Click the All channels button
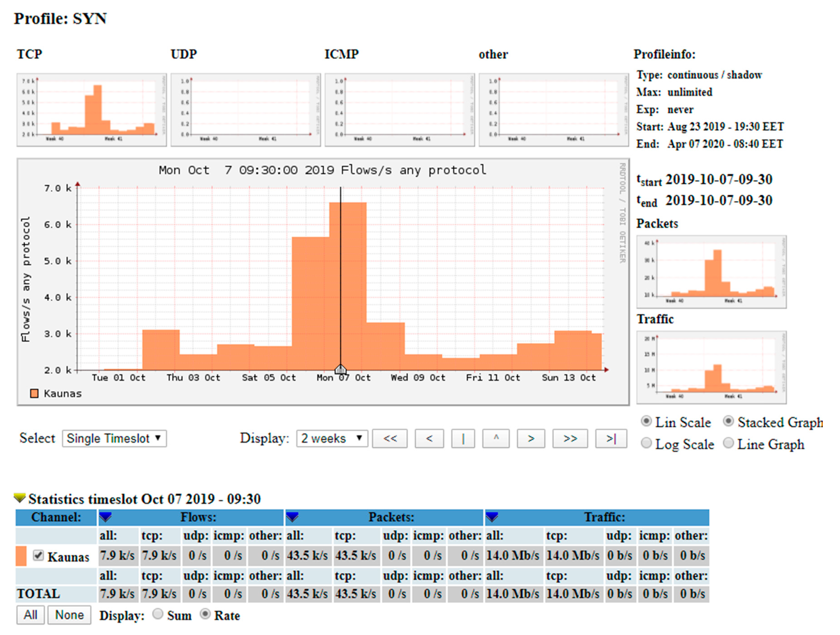Image resolution: width=840 pixels, height=635 pixels. pos(30,615)
